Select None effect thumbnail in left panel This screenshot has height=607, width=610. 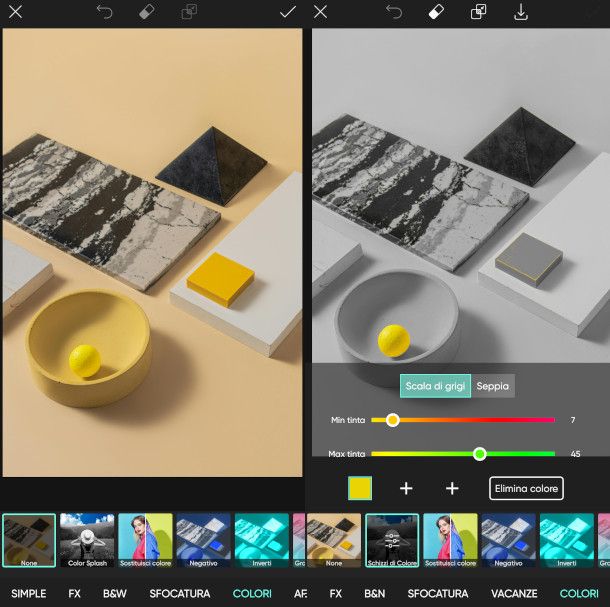coord(29,540)
